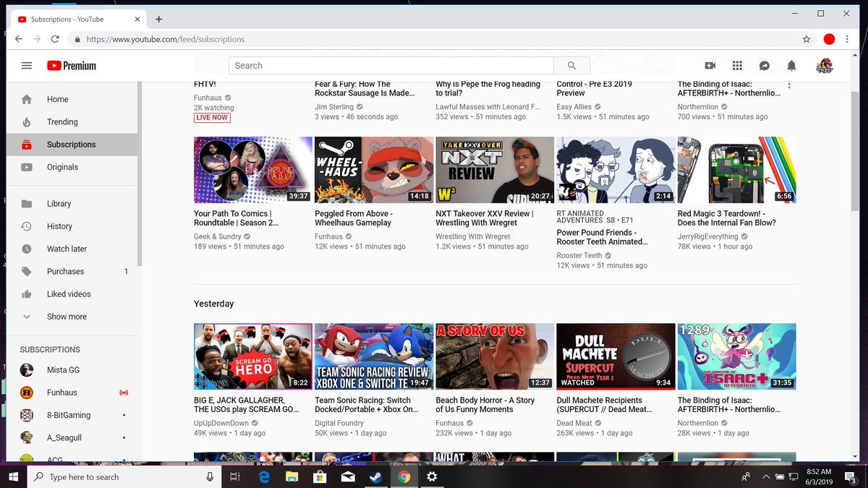Open a new browser tab
868x488 pixels.
[x=158, y=20]
